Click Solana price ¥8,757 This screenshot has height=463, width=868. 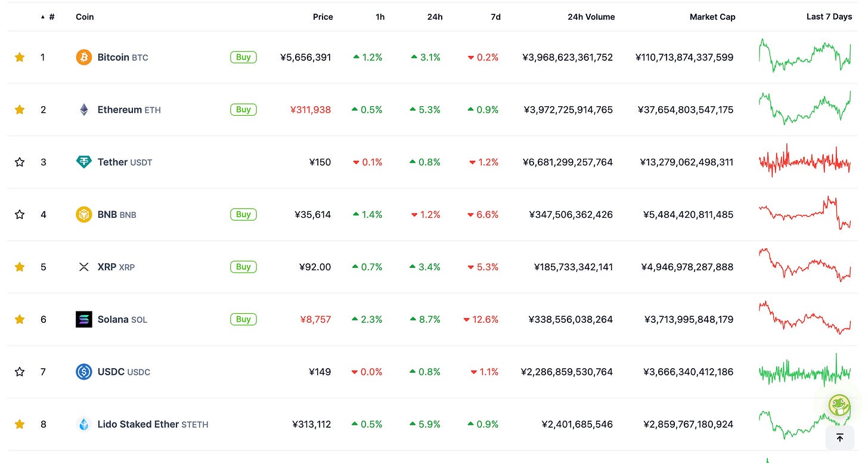315,319
